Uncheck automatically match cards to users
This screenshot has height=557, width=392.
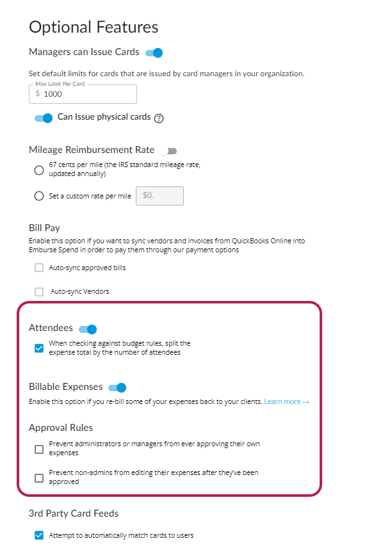click(39, 535)
